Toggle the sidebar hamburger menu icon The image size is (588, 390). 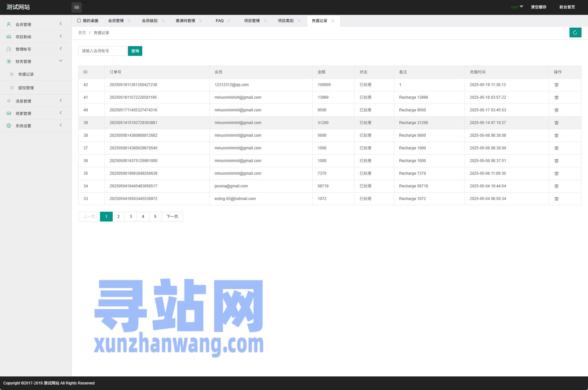pos(77,7)
